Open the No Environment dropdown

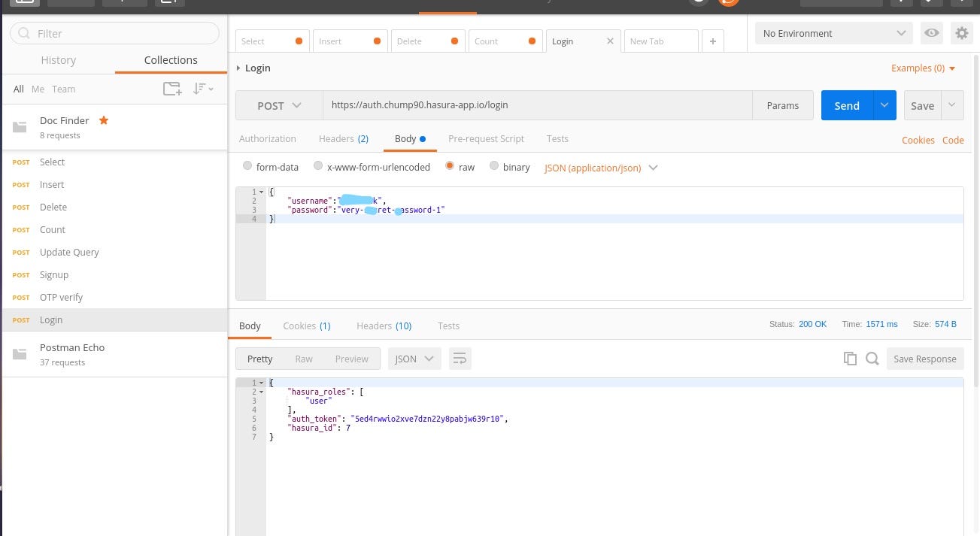point(833,33)
